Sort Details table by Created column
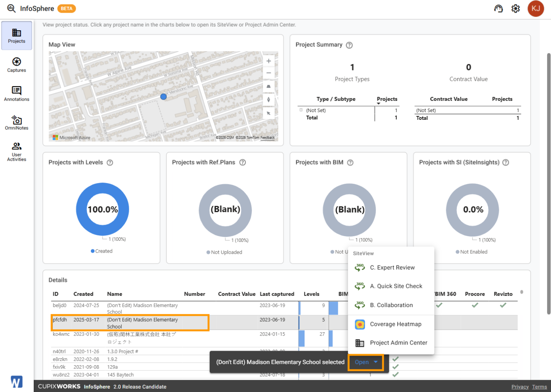This screenshot has height=392, width=551. pos(83,294)
